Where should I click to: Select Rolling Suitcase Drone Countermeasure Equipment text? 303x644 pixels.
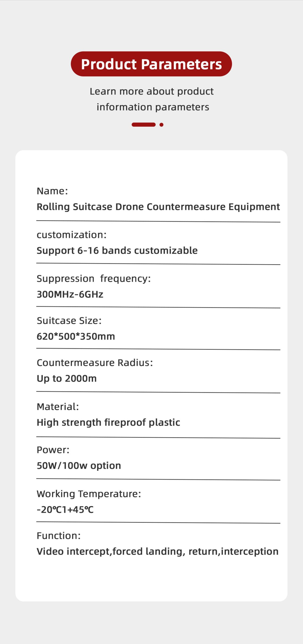click(x=158, y=207)
